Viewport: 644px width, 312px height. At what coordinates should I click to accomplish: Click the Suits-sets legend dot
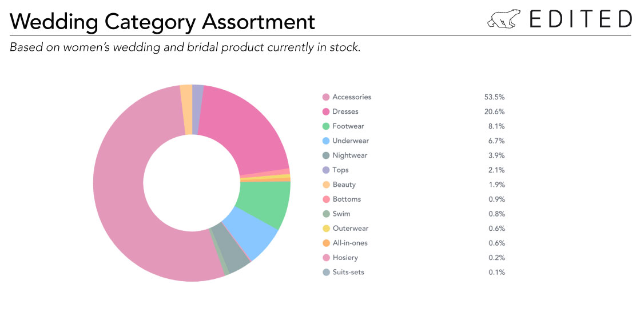coord(326,272)
